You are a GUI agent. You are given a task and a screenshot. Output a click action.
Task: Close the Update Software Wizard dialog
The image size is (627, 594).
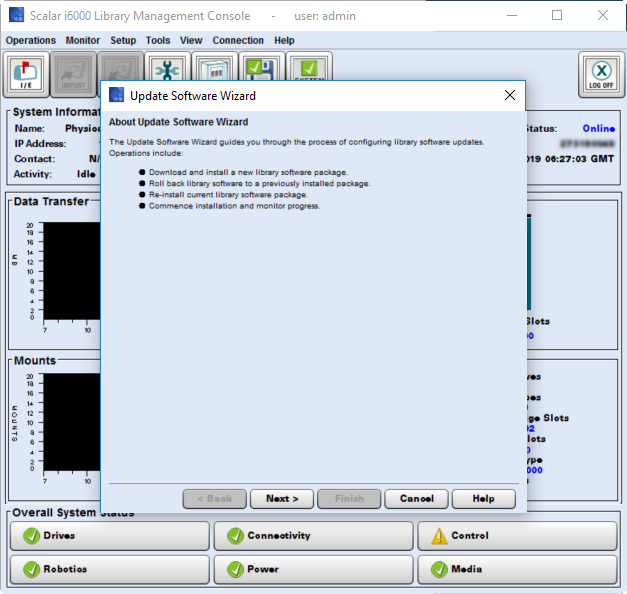coord(510,95)
